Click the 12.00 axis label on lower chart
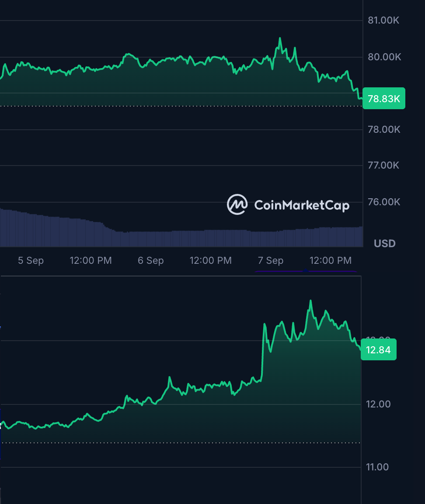Viewport: 425px width, 504px height. (x=378, y=404)
